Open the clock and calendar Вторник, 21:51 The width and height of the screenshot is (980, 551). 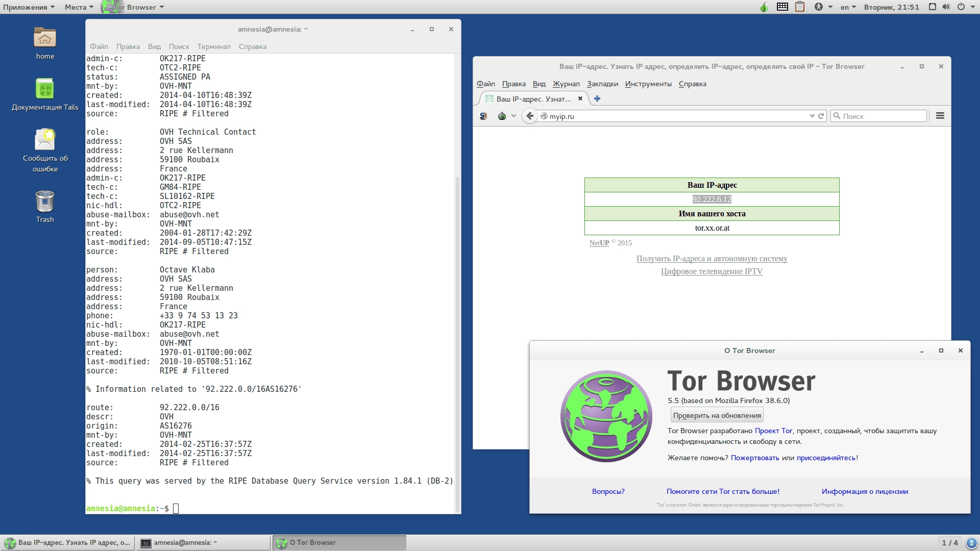coord(891,7)
